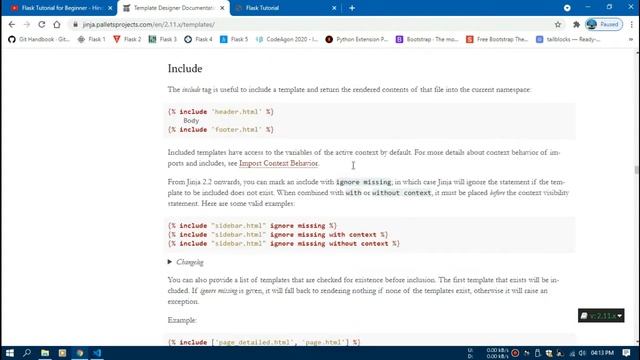Click the 'footer.html' include code line

(220, 129)
